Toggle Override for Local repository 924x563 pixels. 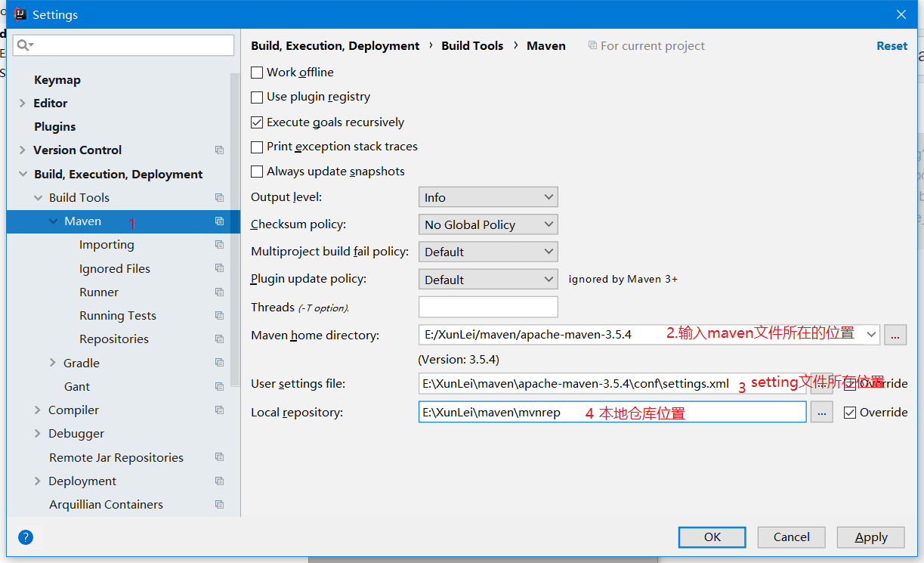[850, 413]
